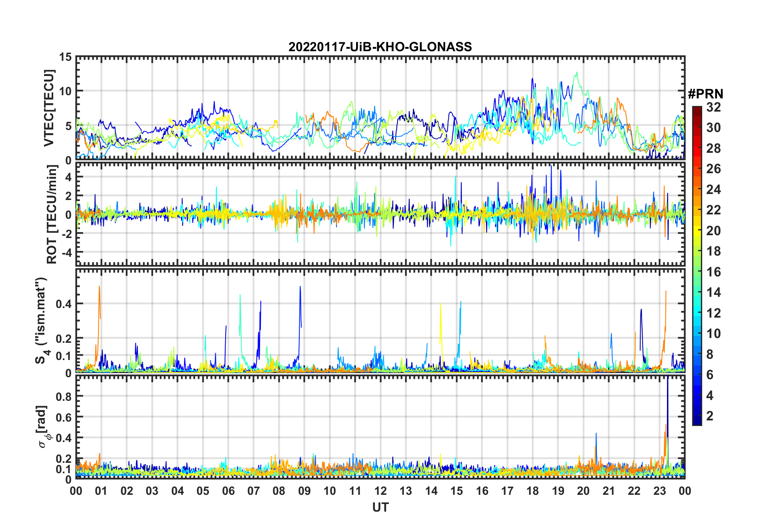The image size is (761, 532).
Task: Click colorbar tick label 28
Action: (713, 148)
